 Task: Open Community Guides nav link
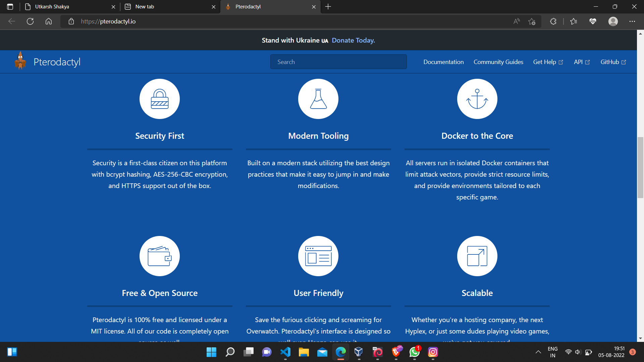(x=498, y=62)
